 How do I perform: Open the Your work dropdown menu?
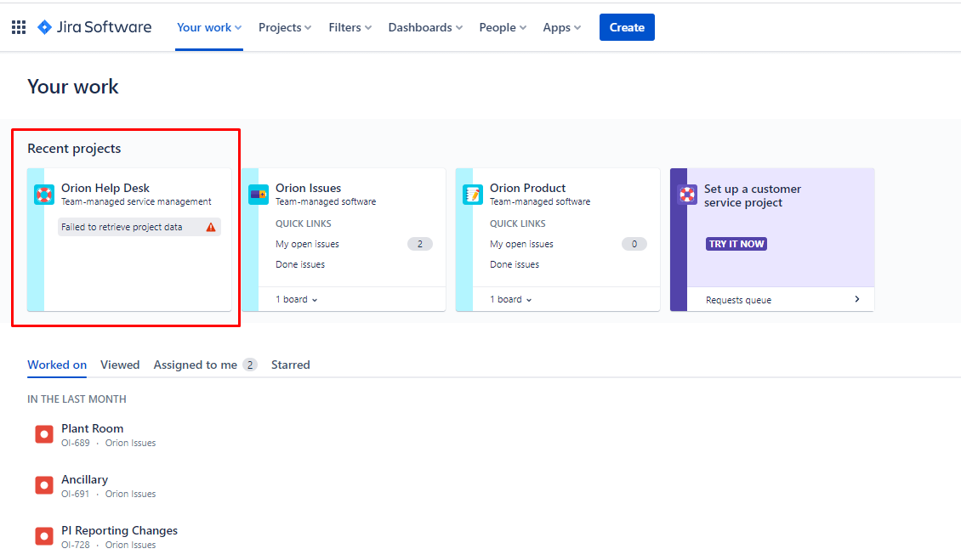pos(209,27)
